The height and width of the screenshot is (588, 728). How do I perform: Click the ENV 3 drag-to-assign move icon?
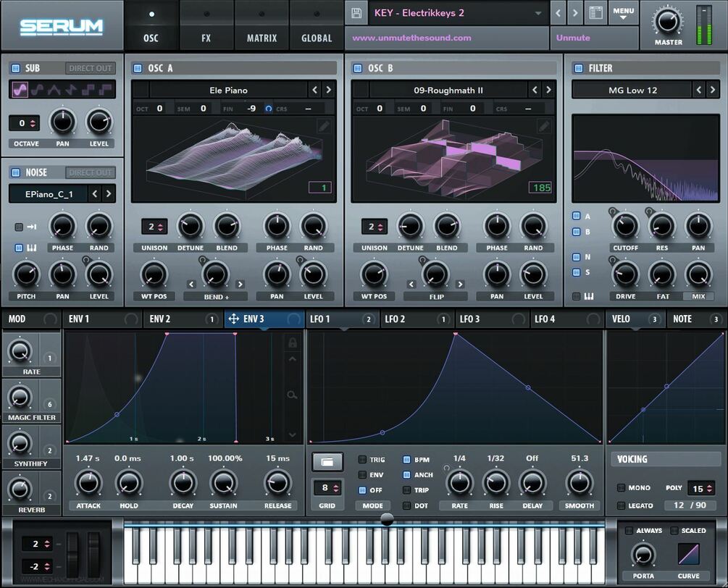tap(234, 319)
